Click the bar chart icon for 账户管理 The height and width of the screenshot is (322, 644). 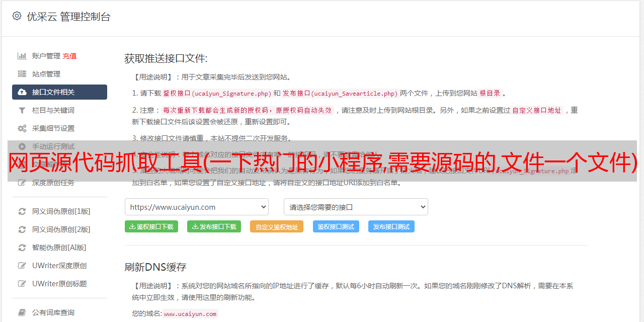point(22,56)
